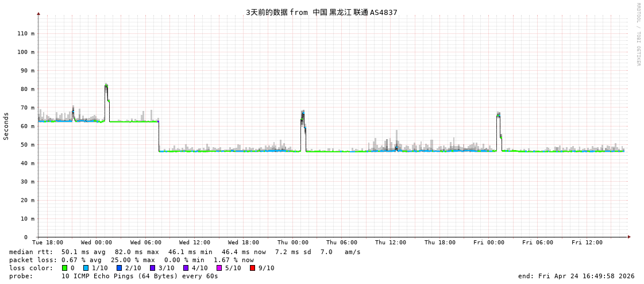This screenshot has width=644, height=284.
Task: Click the 82 ms latency spike peak
Action: (x=106, y=85)
